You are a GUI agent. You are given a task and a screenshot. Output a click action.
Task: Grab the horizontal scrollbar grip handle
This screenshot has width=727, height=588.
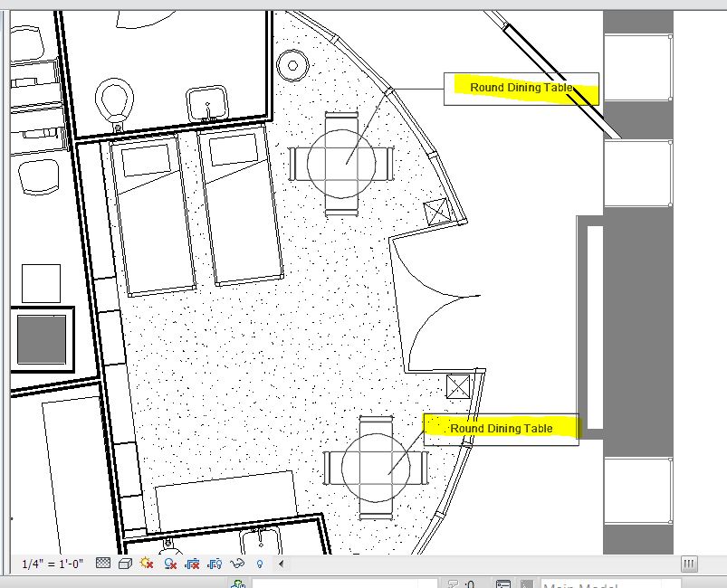click(689, 564)
